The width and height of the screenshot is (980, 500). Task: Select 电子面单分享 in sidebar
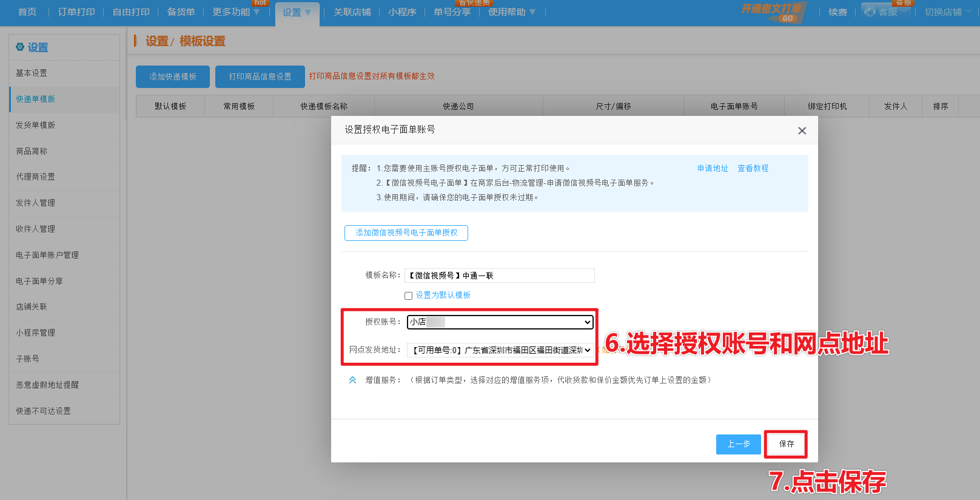pyautogui.click(x=64, y=281)
